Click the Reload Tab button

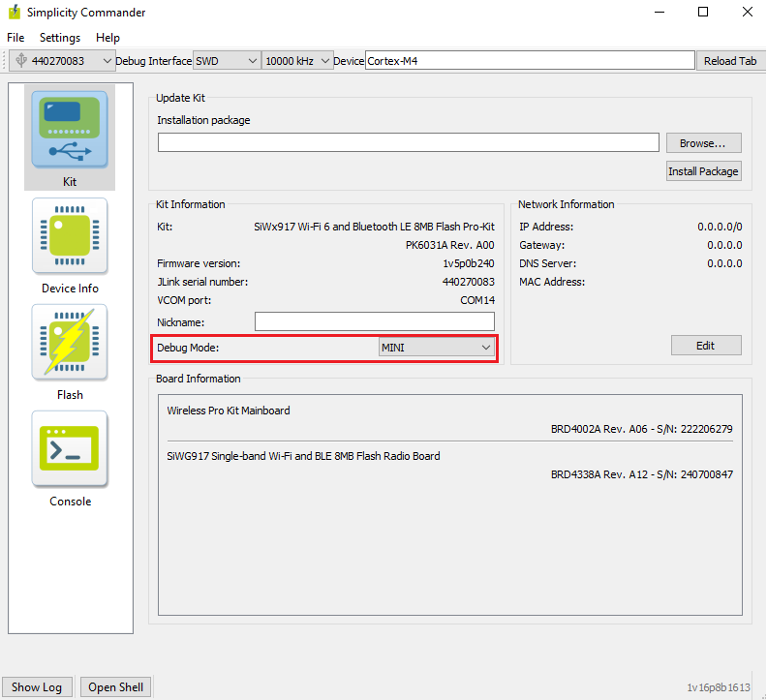(729, 61)
